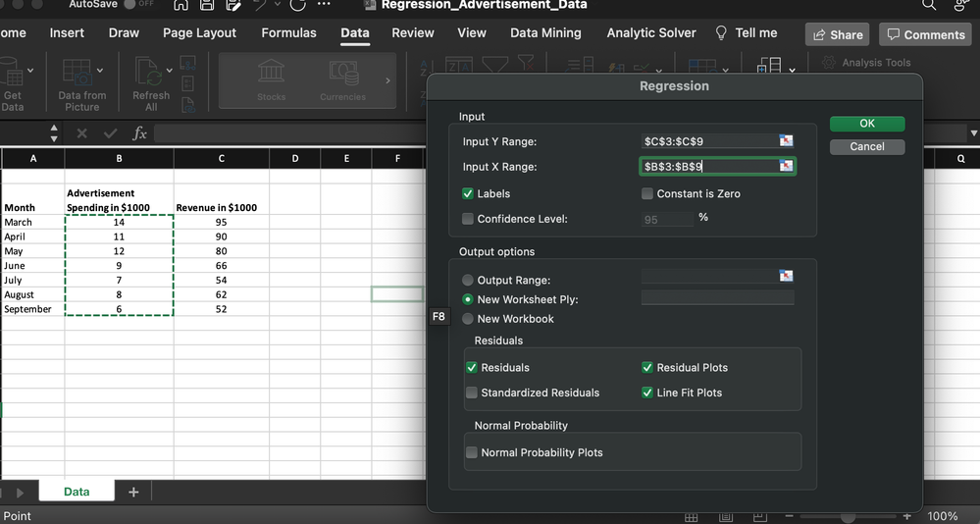Select the Output Range radio button
The image size is (980, 524).
click(x=468, y=280)
